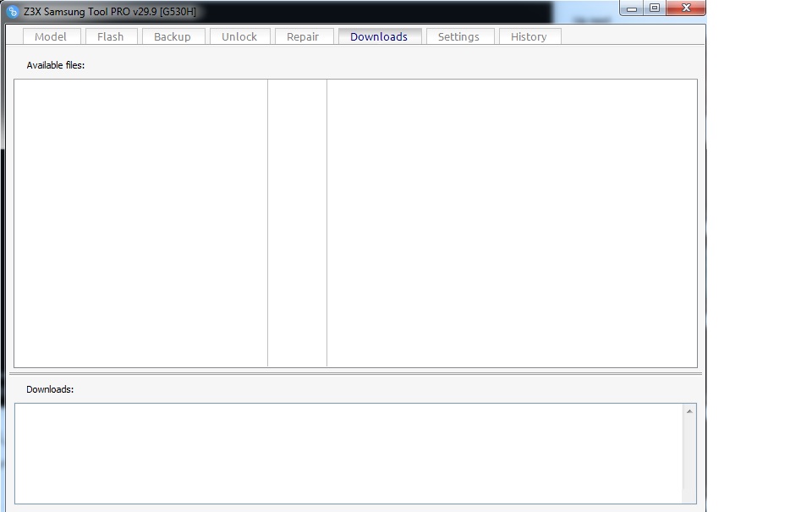This screenshot has width=812, height=512.
Task: Select the Unlock tab
Action: click(239, 36)
